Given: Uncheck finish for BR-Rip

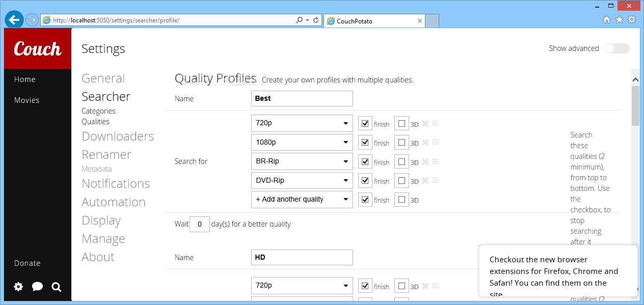Looking at the screenshot, I should (x=365, y=161).
